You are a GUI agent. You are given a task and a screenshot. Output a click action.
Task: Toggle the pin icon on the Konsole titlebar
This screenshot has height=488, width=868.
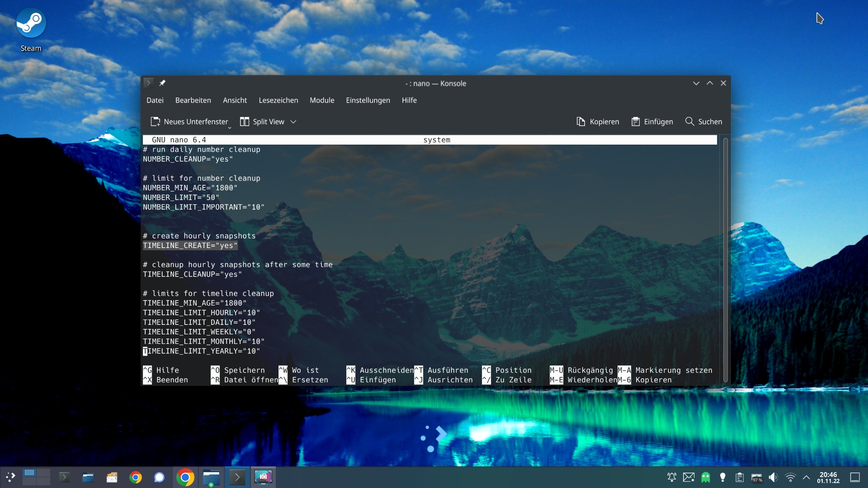(x=163, y=83)
